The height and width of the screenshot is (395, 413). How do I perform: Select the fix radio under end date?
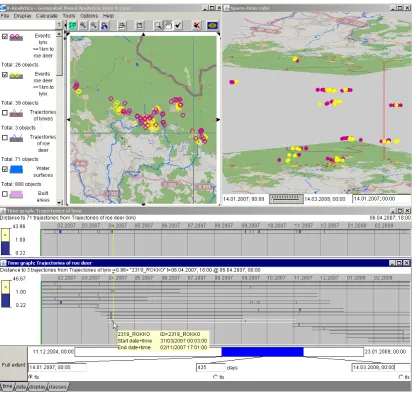[x=401, y=377]
